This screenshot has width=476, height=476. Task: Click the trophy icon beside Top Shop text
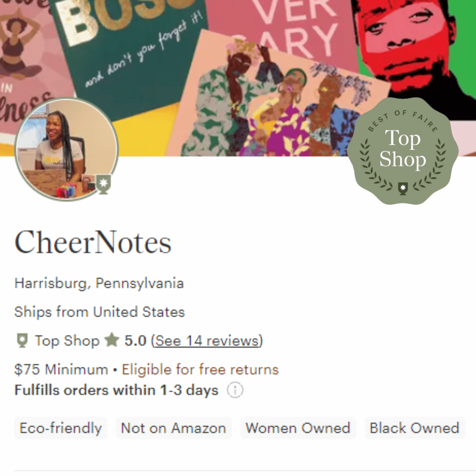pos(22,341)
